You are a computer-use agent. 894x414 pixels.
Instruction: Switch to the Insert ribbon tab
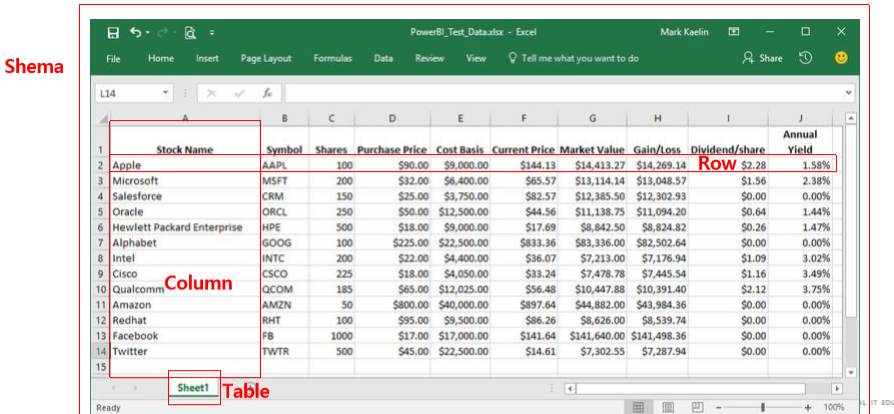point(208,58)
